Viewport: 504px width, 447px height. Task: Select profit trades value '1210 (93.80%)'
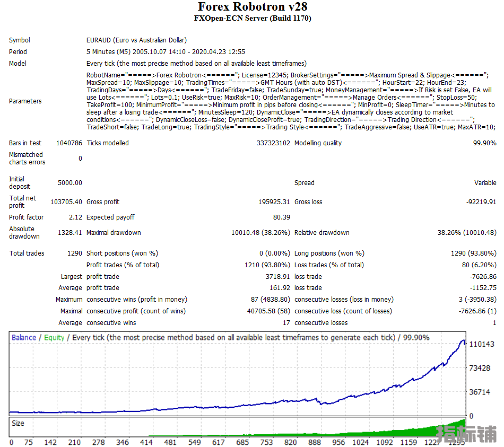click(267, 265)
